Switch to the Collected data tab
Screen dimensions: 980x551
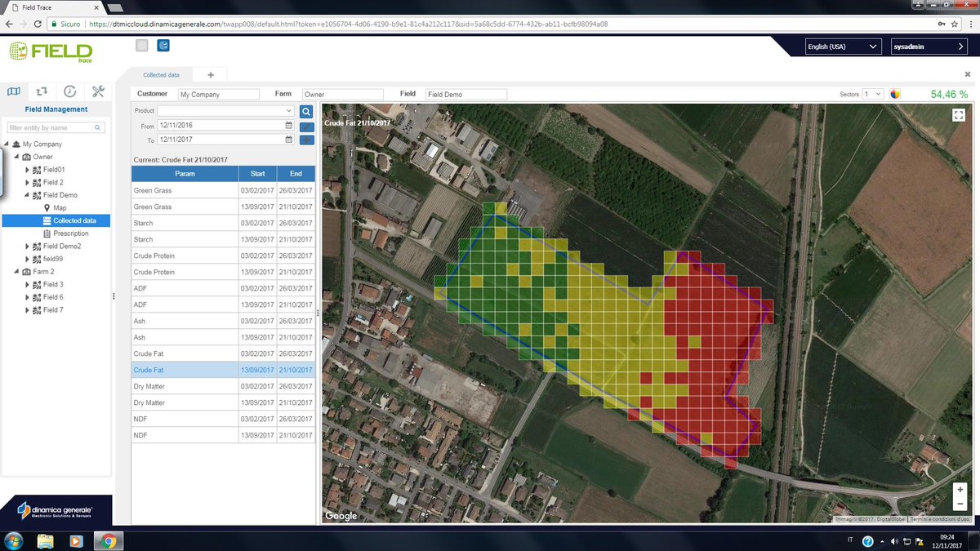tap(162, 75)
